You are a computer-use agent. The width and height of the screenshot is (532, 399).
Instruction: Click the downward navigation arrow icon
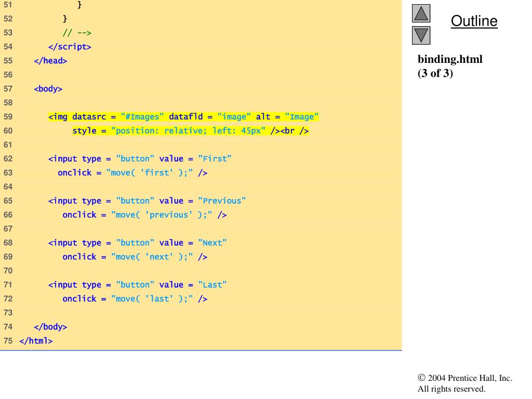420,35
